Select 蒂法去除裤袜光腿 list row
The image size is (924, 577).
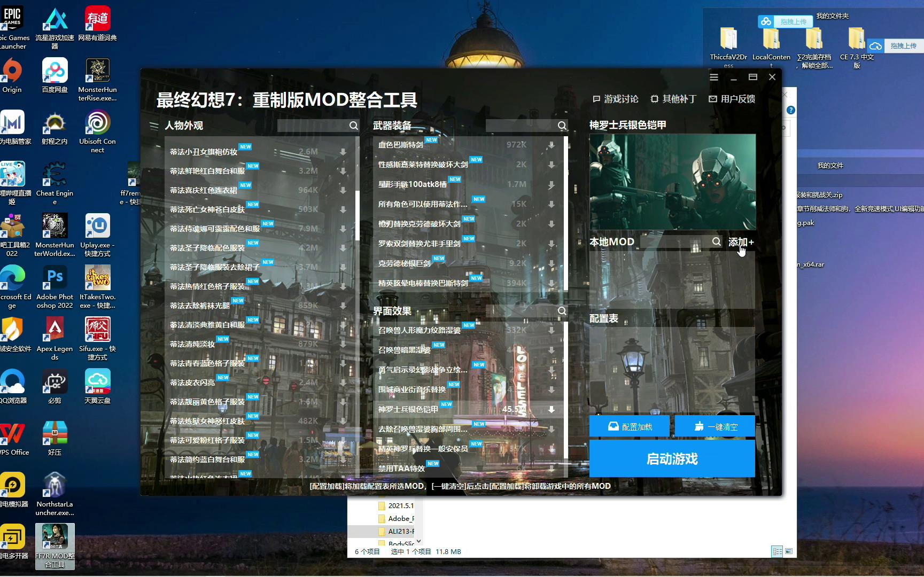(259, 306)
